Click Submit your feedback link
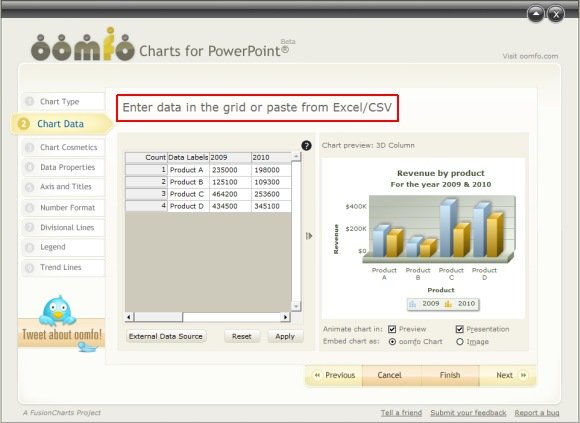Viewport: 580px width, 423px height. pyautogui.click(x=468, y=413)
